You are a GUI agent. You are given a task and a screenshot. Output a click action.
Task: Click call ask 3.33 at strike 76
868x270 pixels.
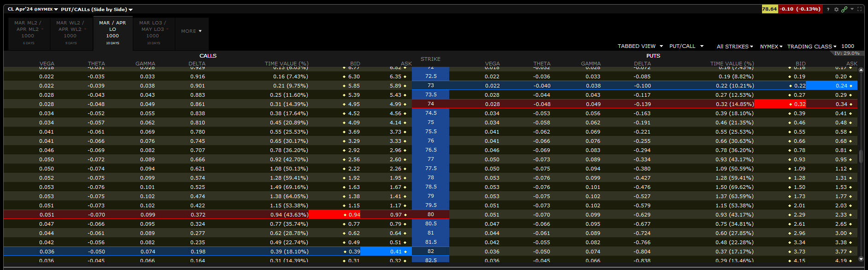point(395,141)
